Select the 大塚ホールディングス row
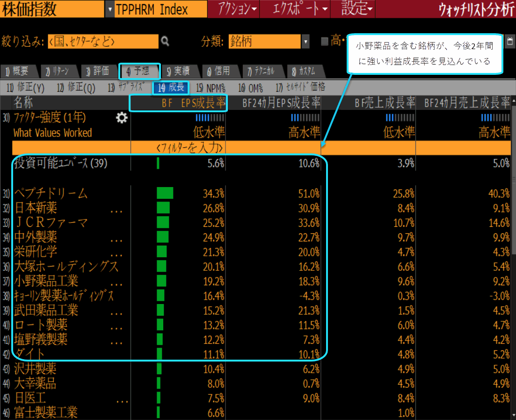This screenshot has width=516, height=420. pos(257,267)
